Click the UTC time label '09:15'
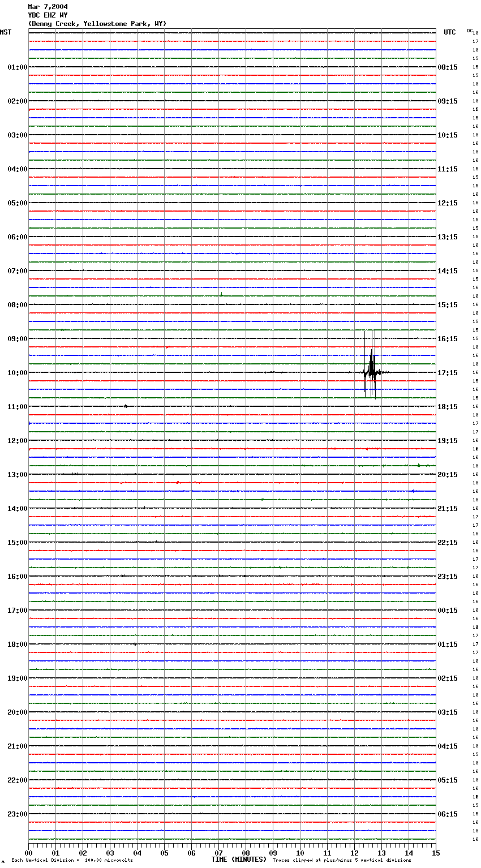 [448, 101]
